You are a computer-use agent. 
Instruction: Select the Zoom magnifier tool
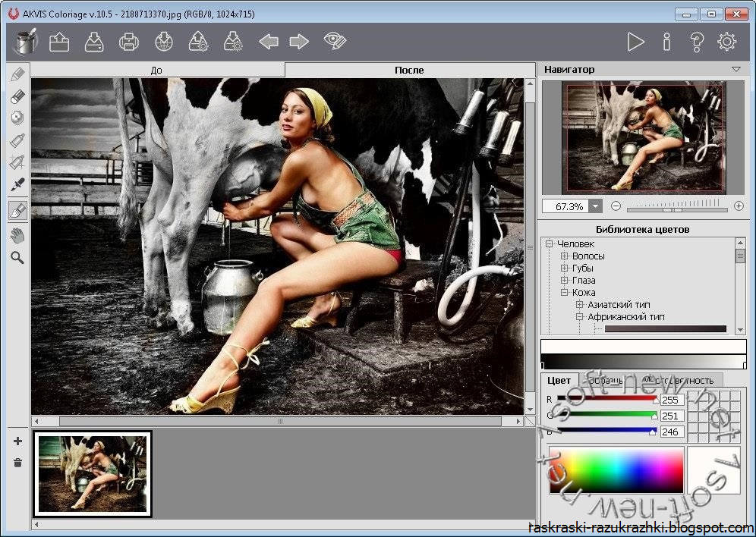pos(17,258)
